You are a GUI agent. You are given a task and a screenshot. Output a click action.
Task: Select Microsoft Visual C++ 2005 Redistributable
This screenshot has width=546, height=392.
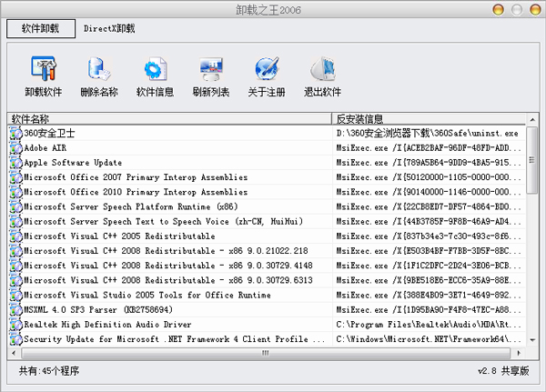(x=119, y=236)
